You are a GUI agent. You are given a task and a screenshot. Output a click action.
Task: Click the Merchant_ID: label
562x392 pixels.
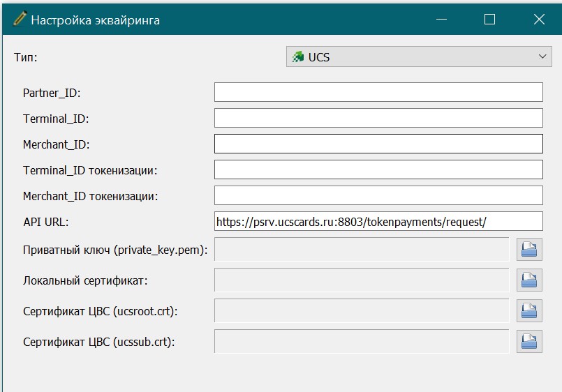57,144
